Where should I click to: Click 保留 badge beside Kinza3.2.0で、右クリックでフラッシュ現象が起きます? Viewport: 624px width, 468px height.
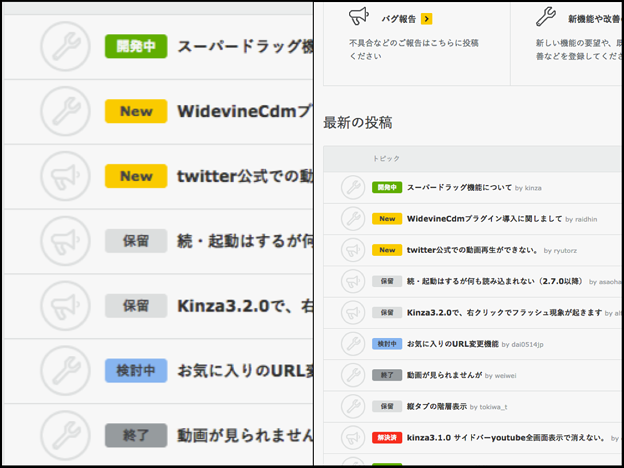387,312
